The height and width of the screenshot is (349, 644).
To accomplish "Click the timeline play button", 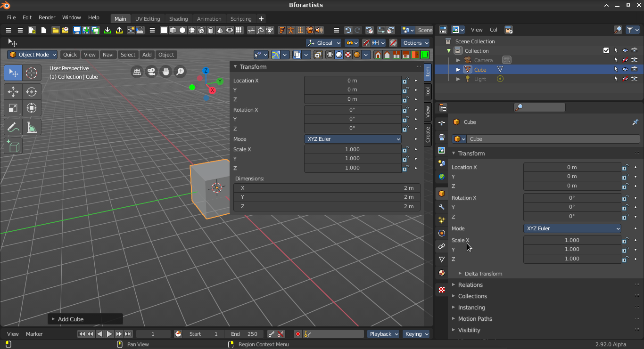I will [109, 334].
